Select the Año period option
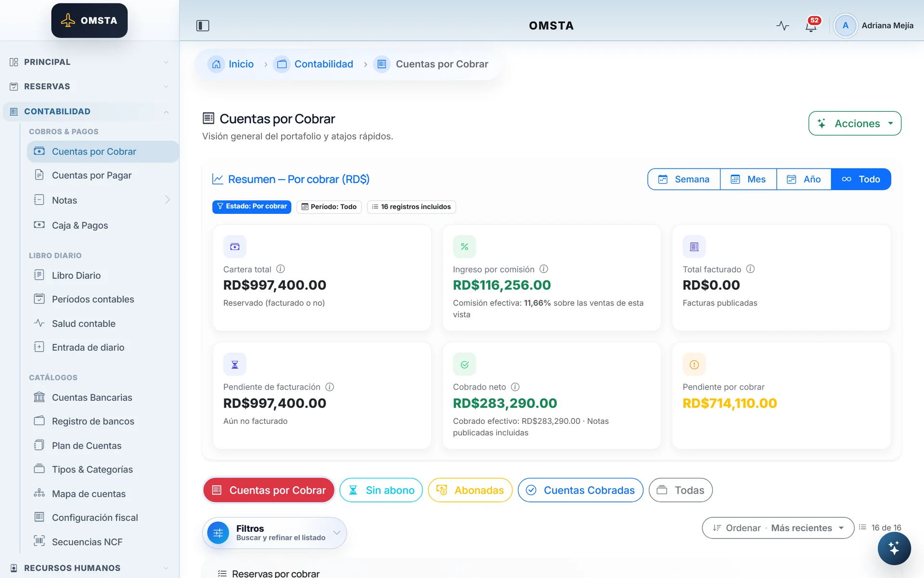Viewport: 924px width, 578px height. pos(804,179)
